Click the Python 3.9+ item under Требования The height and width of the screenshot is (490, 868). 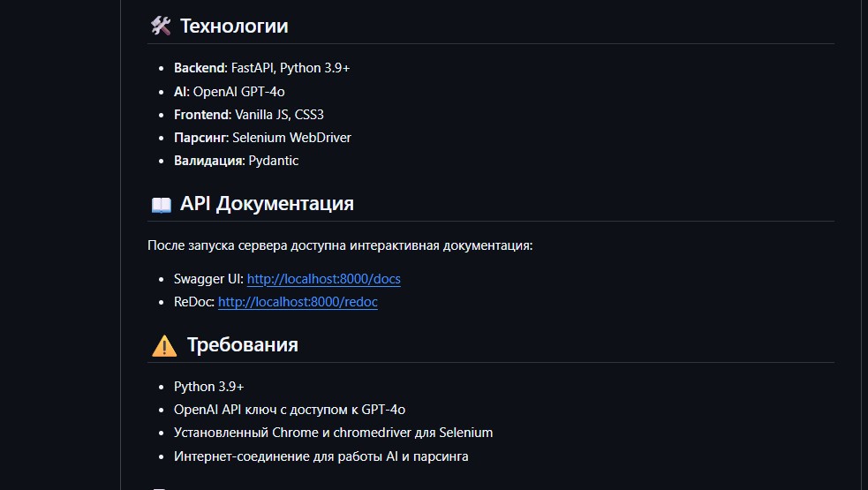point(208,387)
